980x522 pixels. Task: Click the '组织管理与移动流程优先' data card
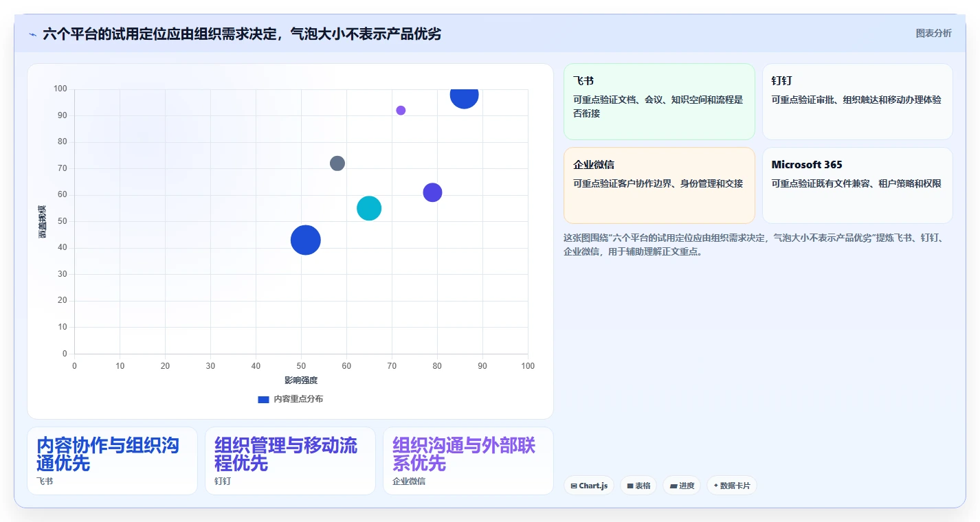290,461
